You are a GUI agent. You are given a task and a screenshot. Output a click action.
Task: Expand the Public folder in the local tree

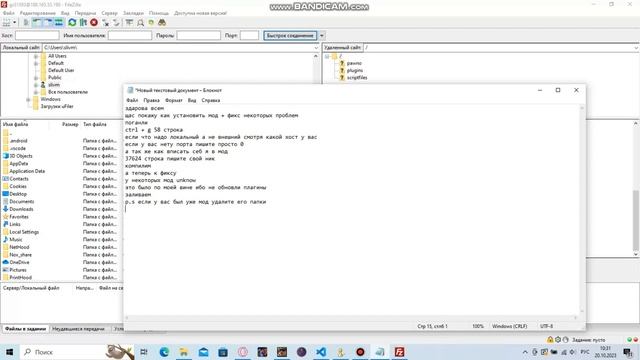tap(36, 78)
